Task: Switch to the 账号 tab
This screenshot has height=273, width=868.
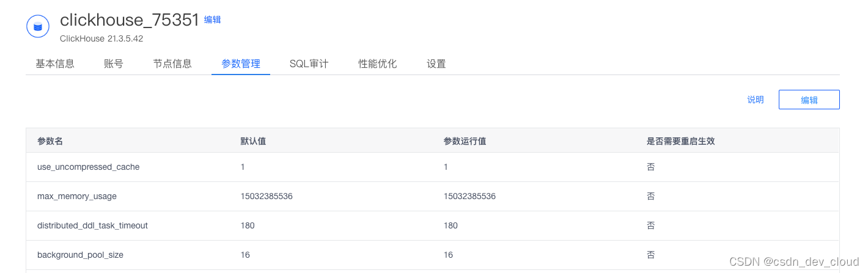Action: 114,64
